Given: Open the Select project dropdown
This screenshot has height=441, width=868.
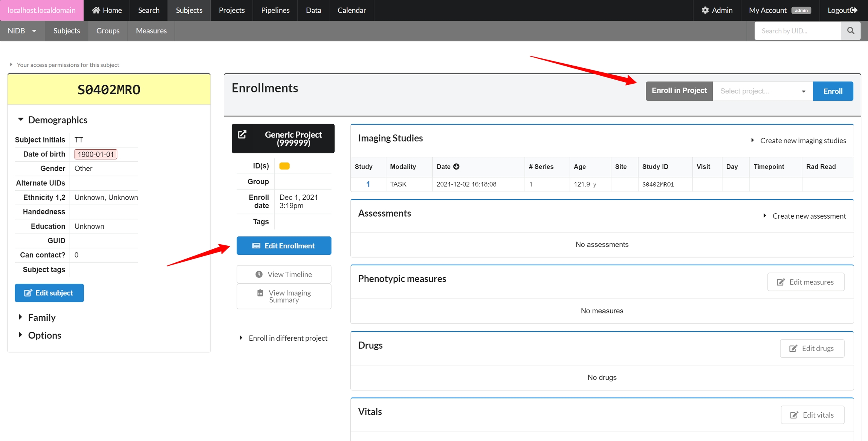Looking at the screenshot, I should pos(762,91).
